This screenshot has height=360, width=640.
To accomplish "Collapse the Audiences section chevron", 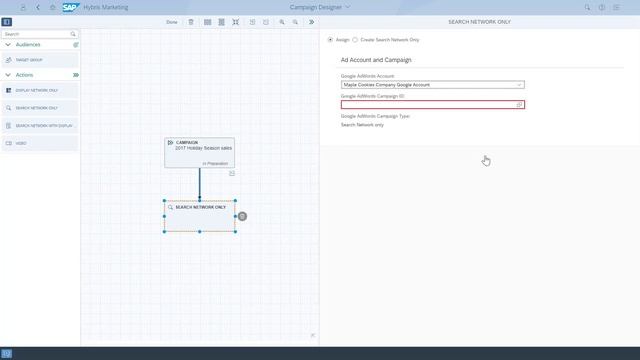I will click(x=8, y=44).
